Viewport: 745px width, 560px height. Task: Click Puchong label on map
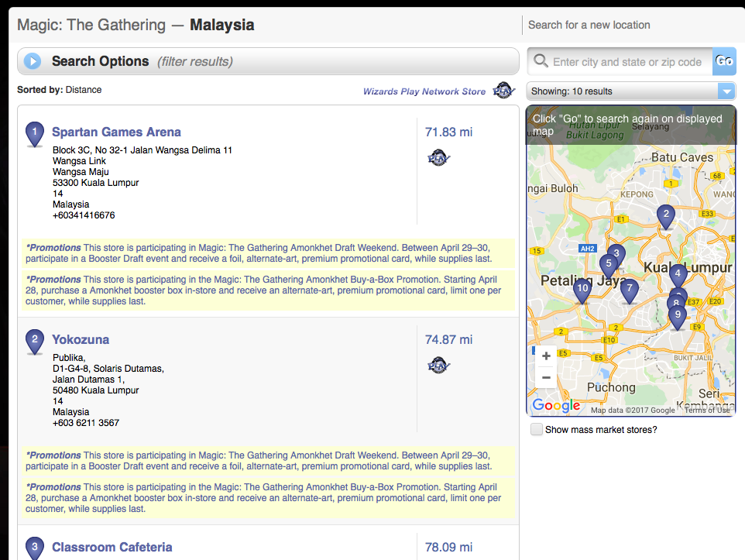tap(611, 387)
